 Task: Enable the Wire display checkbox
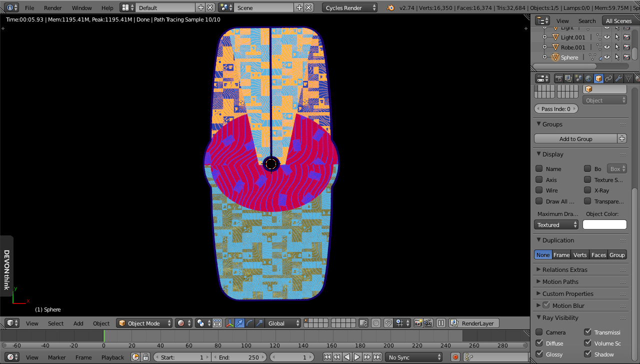539,190
